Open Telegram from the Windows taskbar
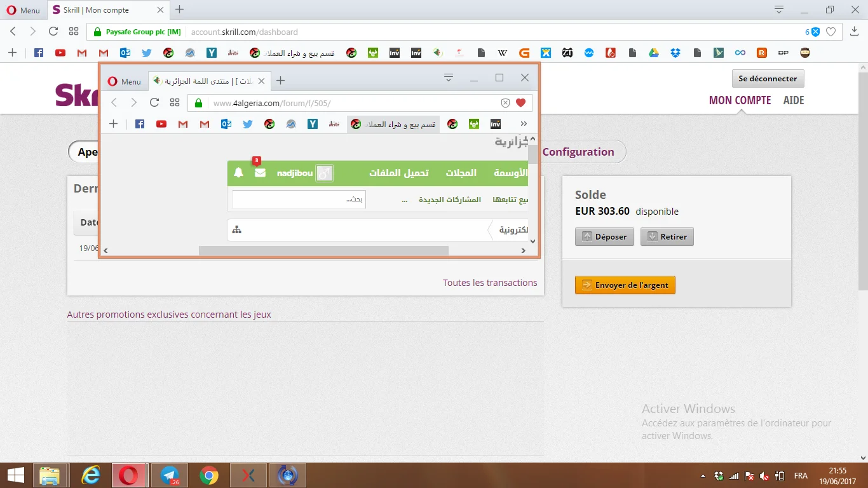 tap(170, 475)
